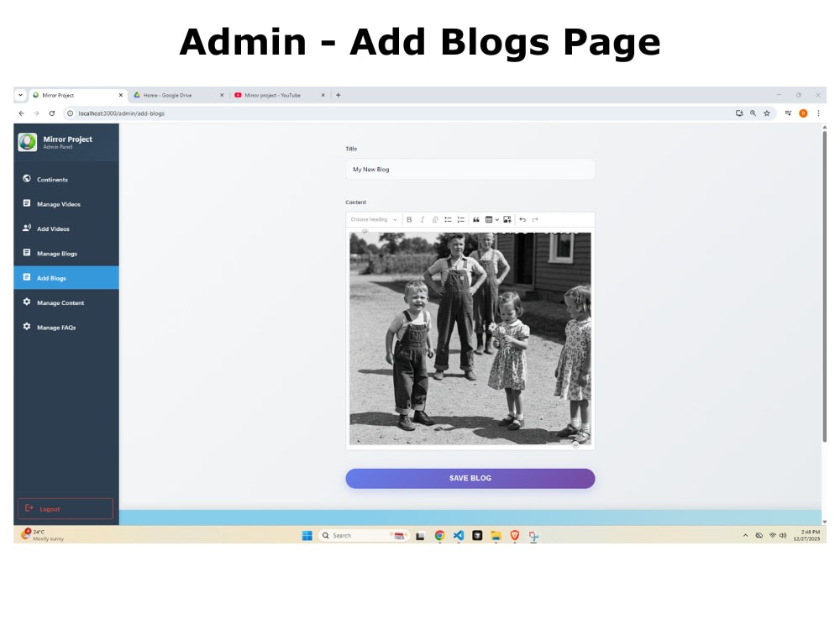Image resolution: width=840 pixels, height=630 pixels.
Task: Select the inserted photo in editor
Action: [x=470, y=338]
